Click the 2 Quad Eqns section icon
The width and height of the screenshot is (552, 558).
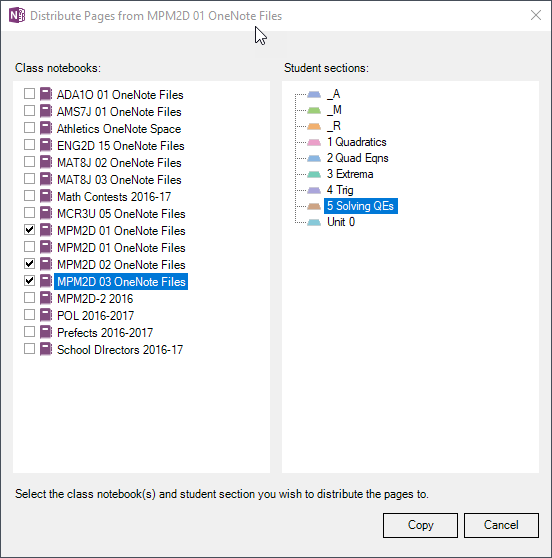coord(314,158)
